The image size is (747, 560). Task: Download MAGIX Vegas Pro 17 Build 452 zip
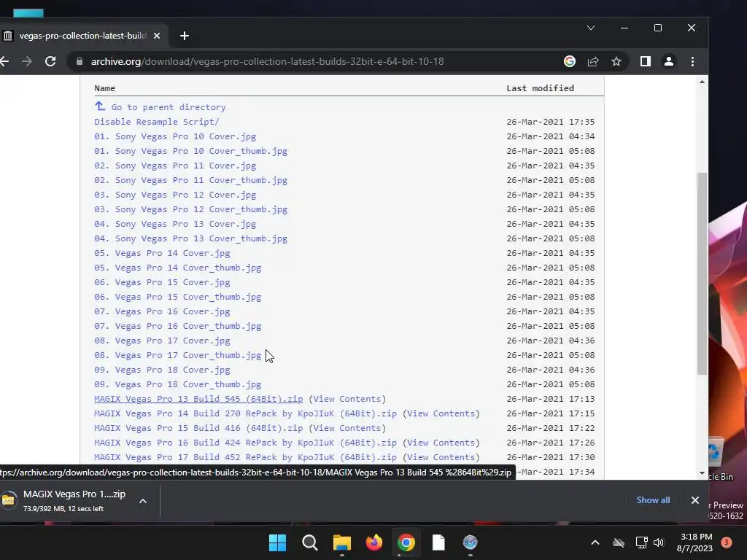tap(245, 457)
